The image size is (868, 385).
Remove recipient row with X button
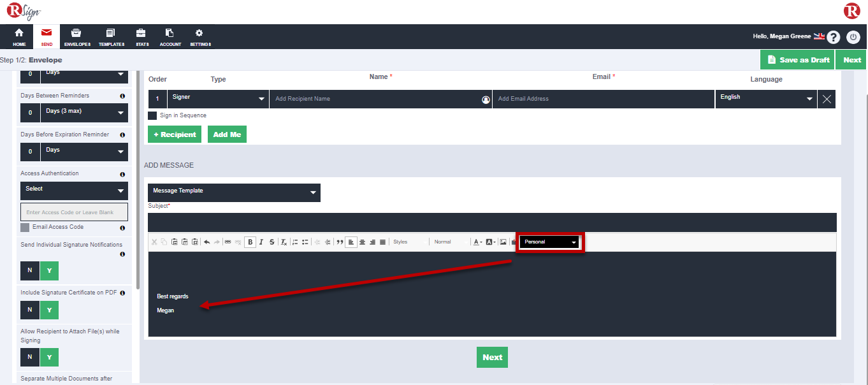pyautogui.click(x=827, y=99)
